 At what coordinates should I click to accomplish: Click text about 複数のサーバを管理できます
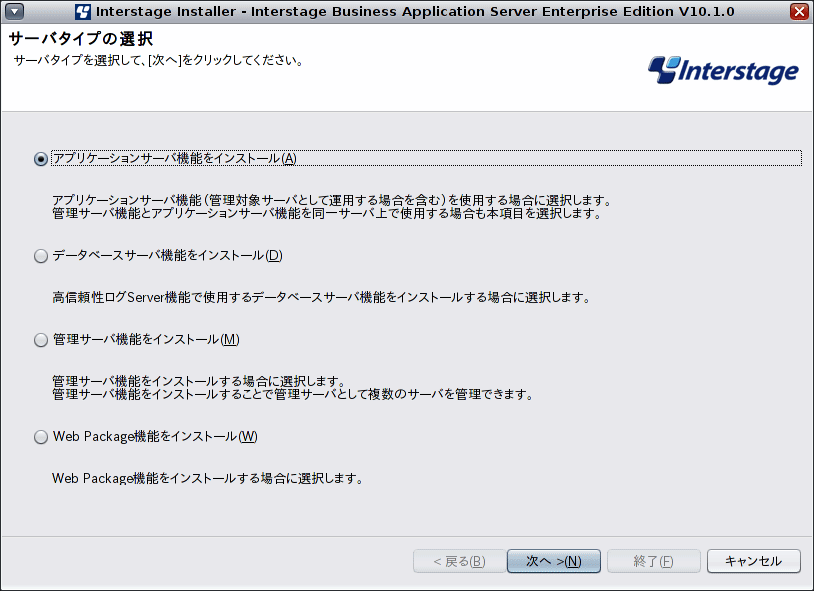(x=293, y=395)
